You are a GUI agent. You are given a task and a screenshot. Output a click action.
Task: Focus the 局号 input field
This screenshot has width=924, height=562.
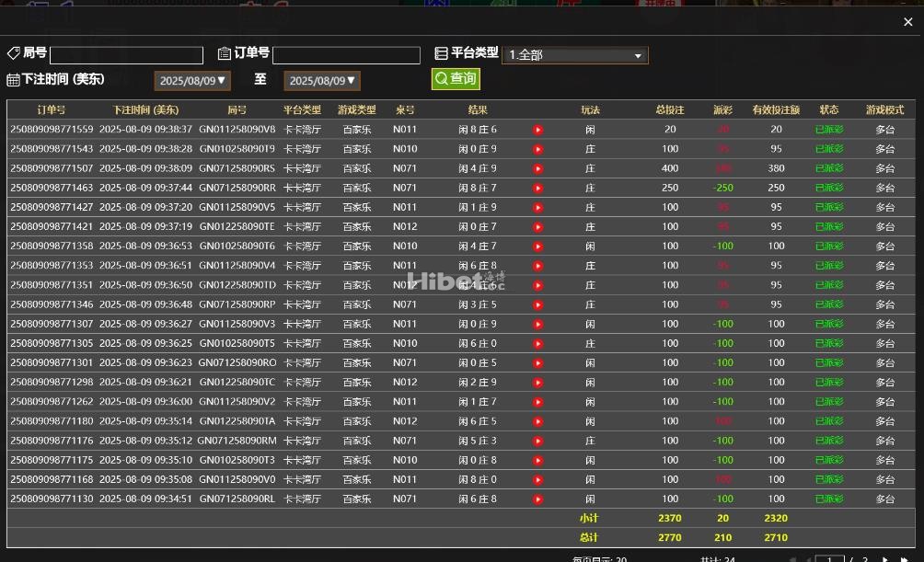[x=126, y=55]
